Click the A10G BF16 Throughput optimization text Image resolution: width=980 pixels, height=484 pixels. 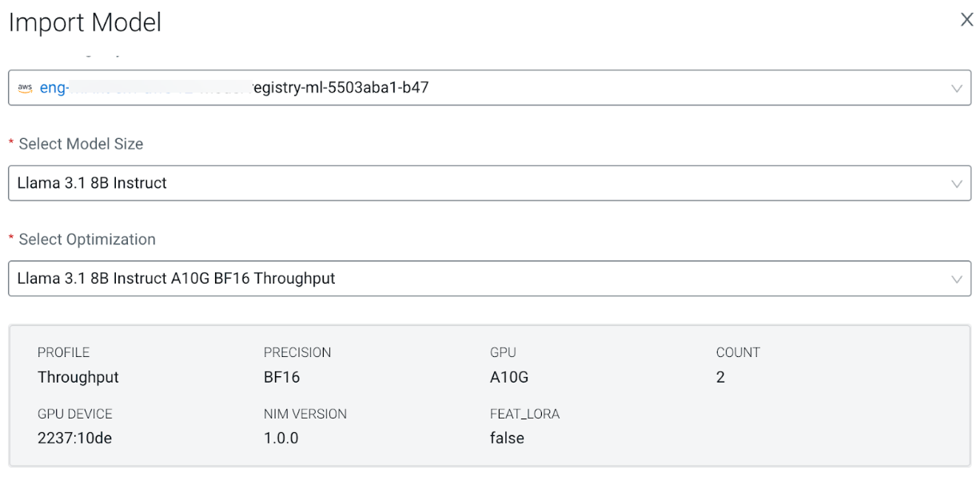pyautogui.click(x=176, y=279)
